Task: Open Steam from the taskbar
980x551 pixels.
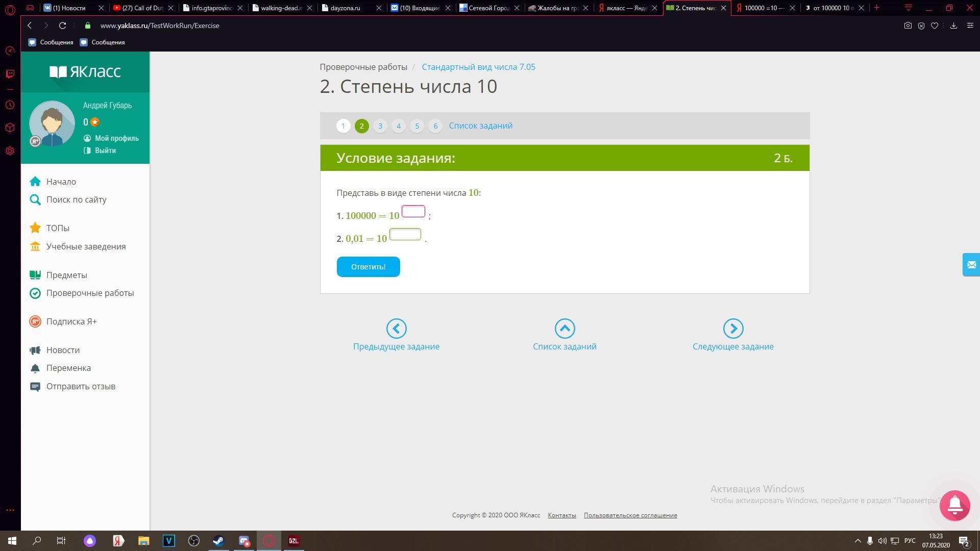Action: 218,541
